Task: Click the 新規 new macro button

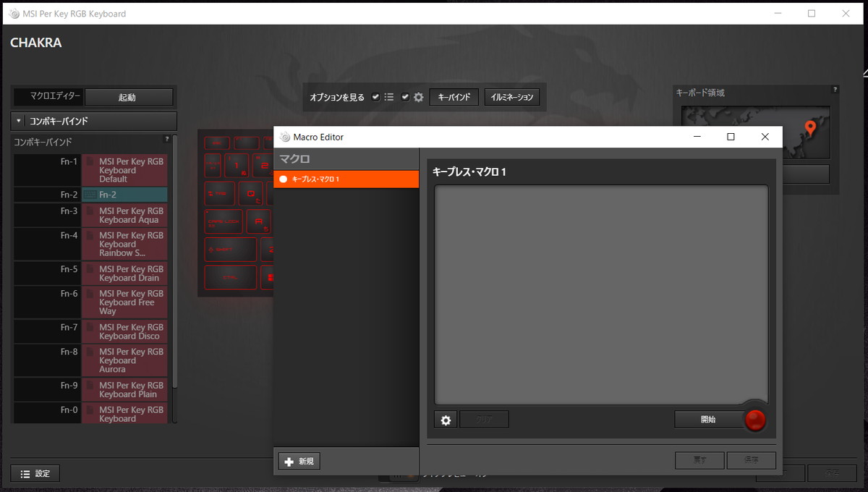Action: pyautogui.click(x=299, y=462)
